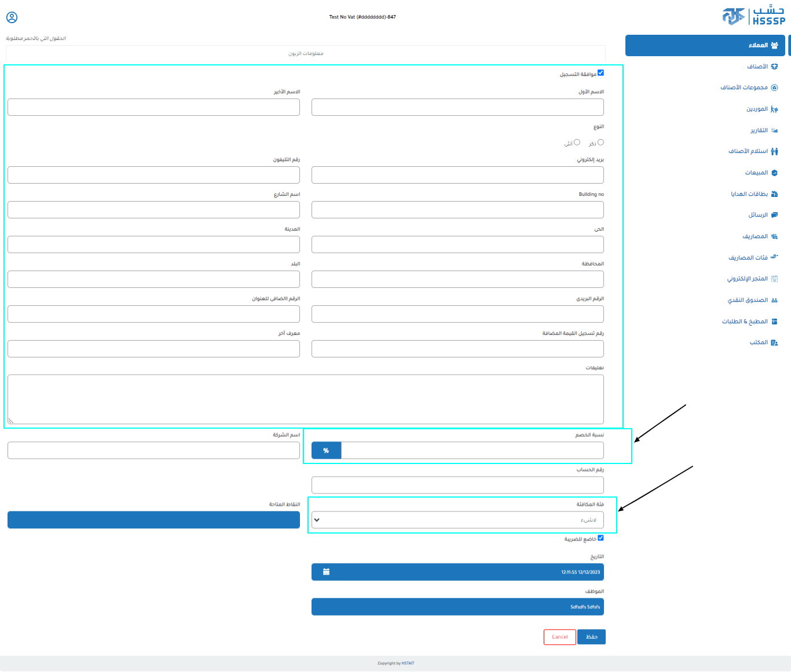Screen dimensions: 791x672
Task: Click the blue save button
Action: coord(591,637)
